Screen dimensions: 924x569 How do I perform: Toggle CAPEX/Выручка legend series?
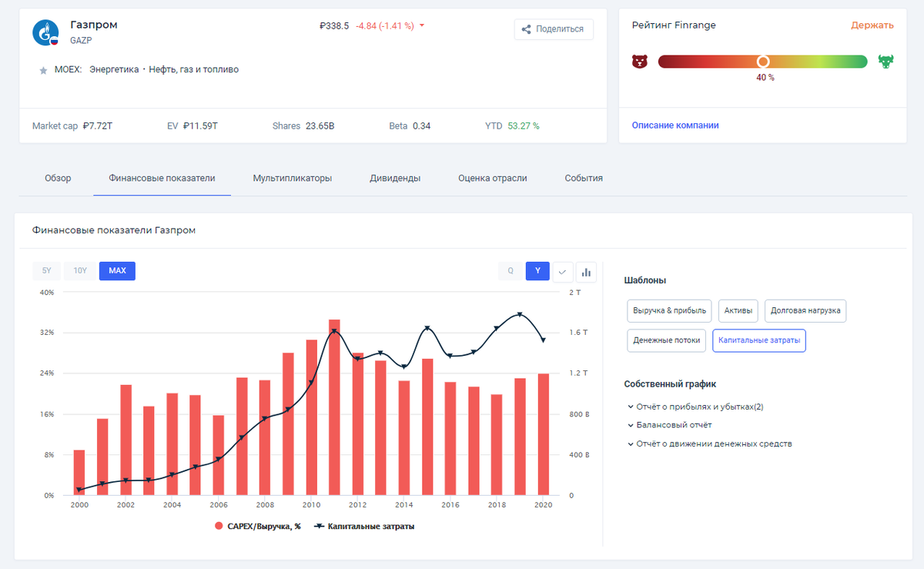tap(257, 527)
